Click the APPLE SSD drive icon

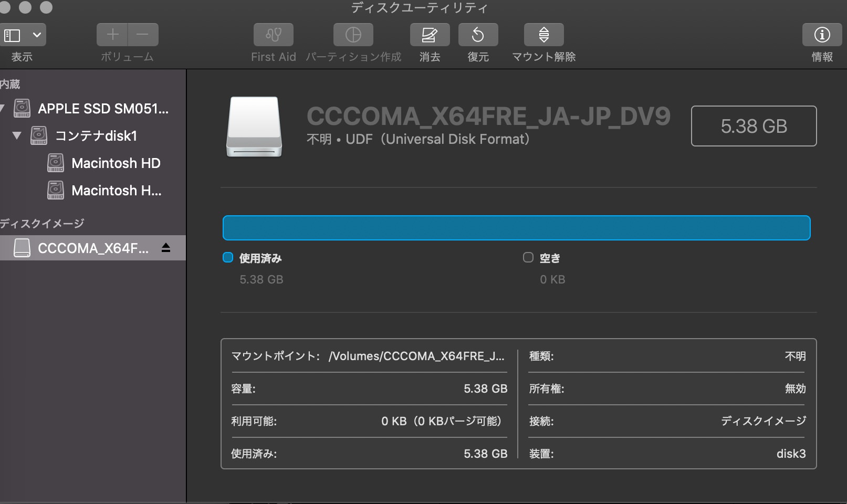pos(22,108)
